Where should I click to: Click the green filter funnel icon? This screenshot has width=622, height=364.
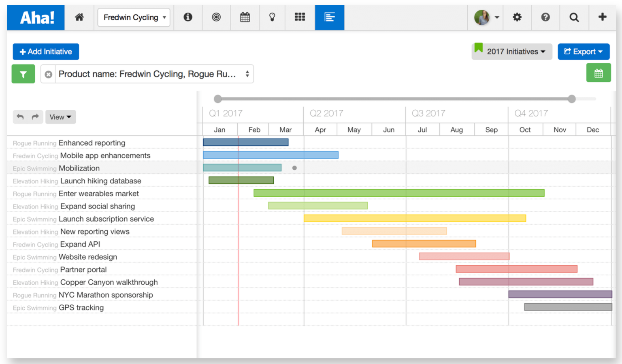23,74
